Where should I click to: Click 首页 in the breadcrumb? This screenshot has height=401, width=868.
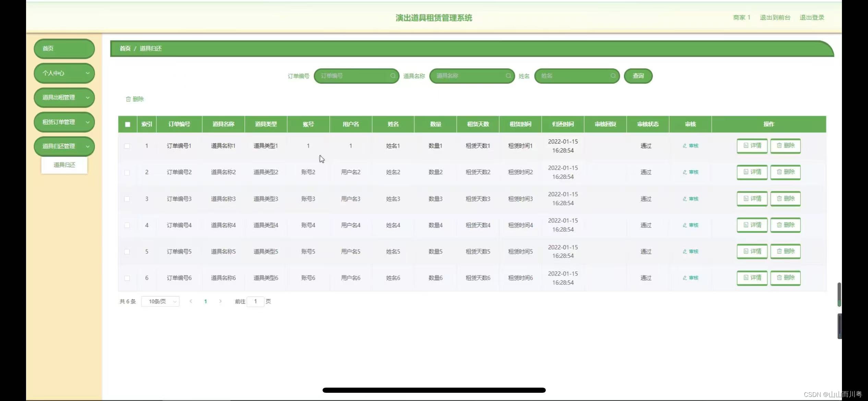[125, 48]
